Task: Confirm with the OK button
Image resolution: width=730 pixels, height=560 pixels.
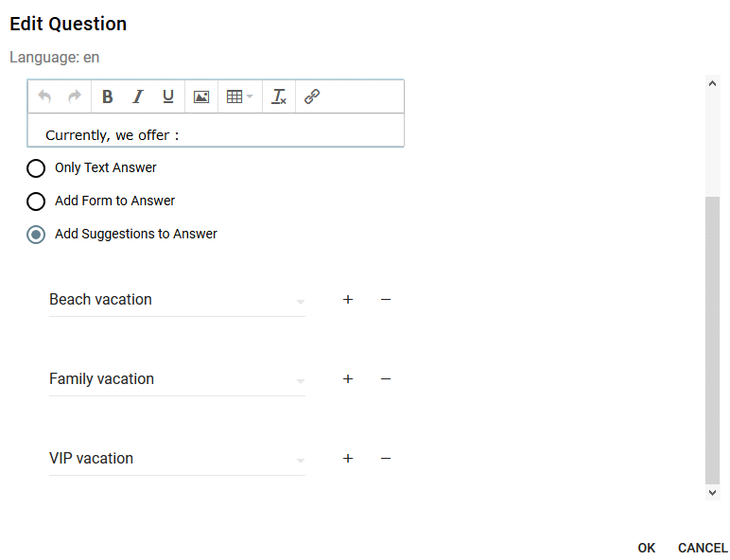Action: coord(647,548)
